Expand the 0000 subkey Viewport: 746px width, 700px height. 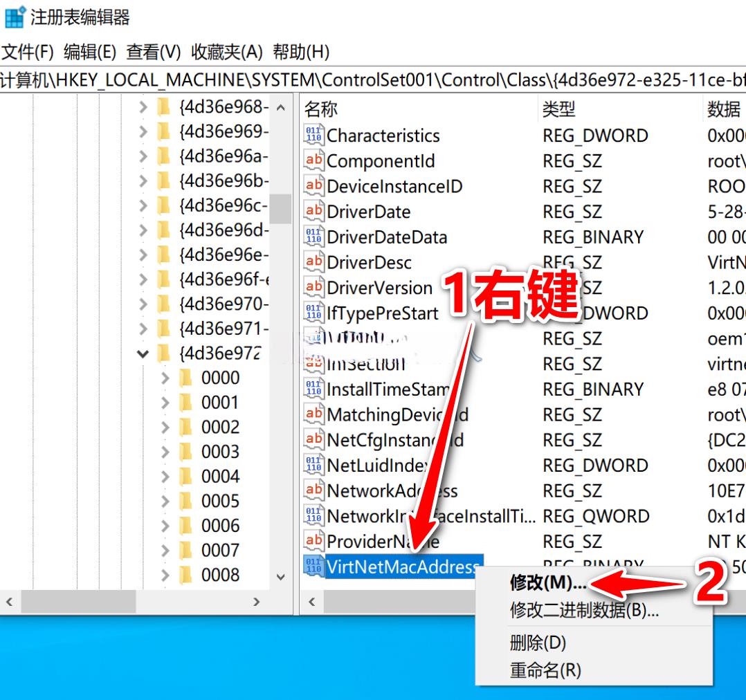click(x=165, y=378)
